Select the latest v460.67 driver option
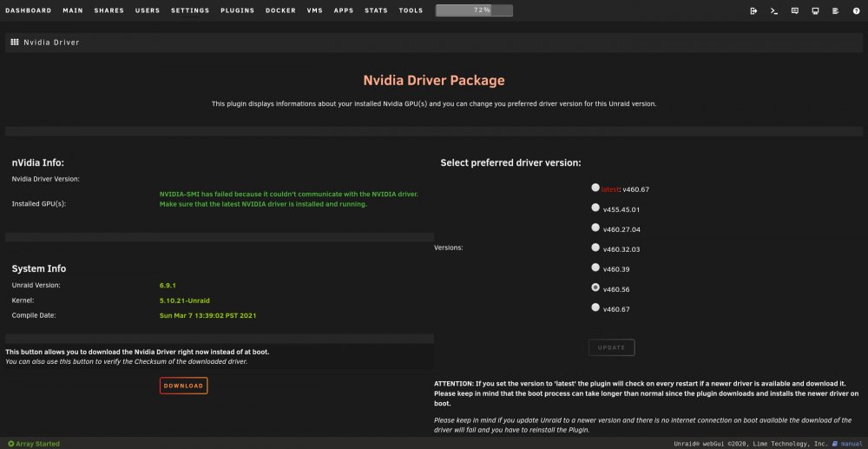This screenshot has height=449, width=868. (x=595, y=188)
